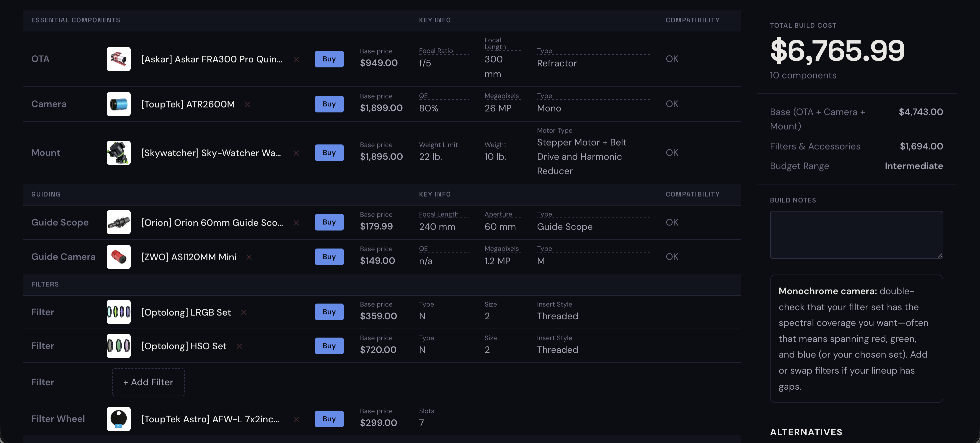Open the QE info for the camera

tap(423, 96)
